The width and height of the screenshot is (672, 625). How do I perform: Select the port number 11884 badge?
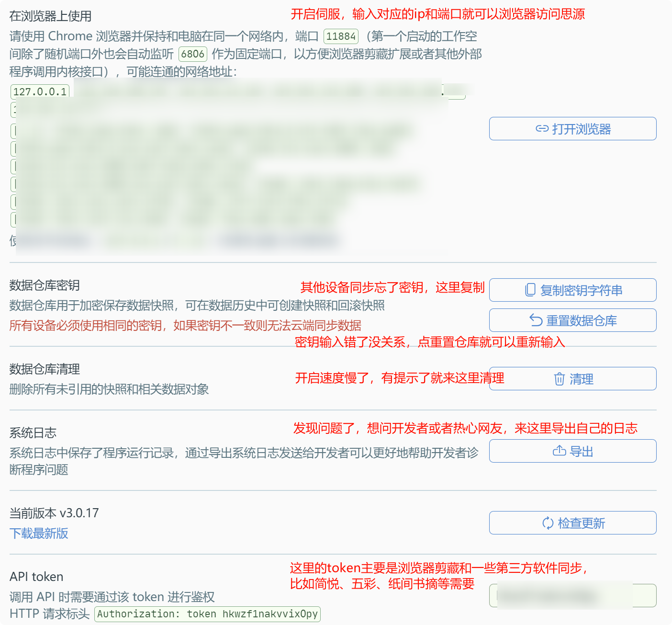341,36
